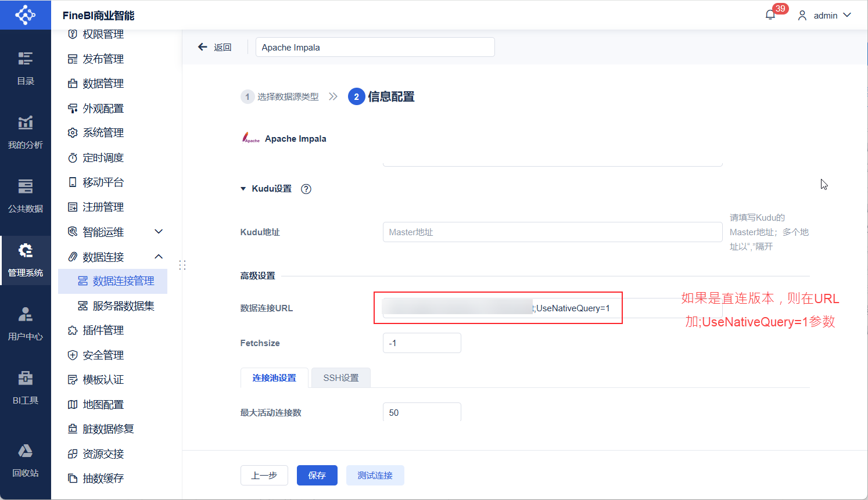Collapse the 数据连接 submenu chevron
868x500 pixels.
coord(159,257)
